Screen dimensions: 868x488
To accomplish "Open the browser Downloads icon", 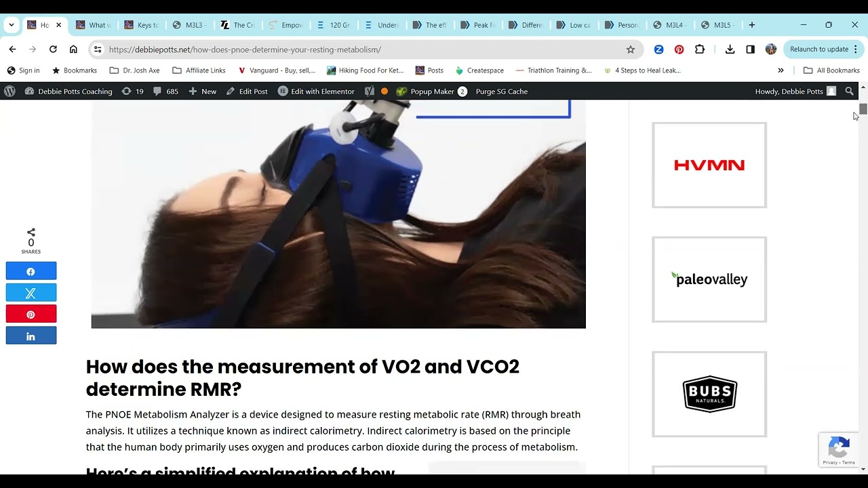I will point(730,49).
